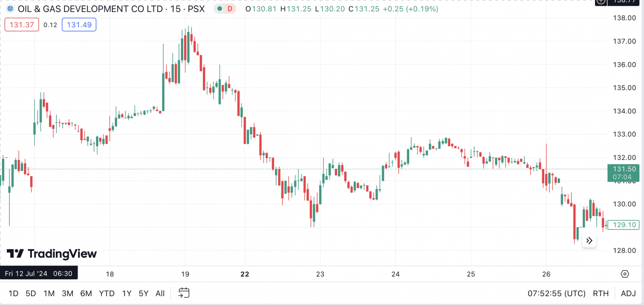Switch to the 1D timeframe
This screenshot has height=305, width=644.
14,294
